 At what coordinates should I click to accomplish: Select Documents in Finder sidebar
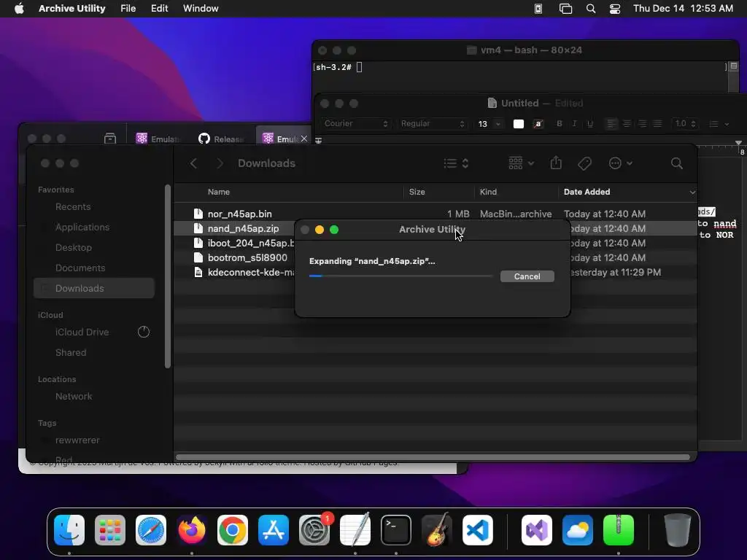point(80,268)
